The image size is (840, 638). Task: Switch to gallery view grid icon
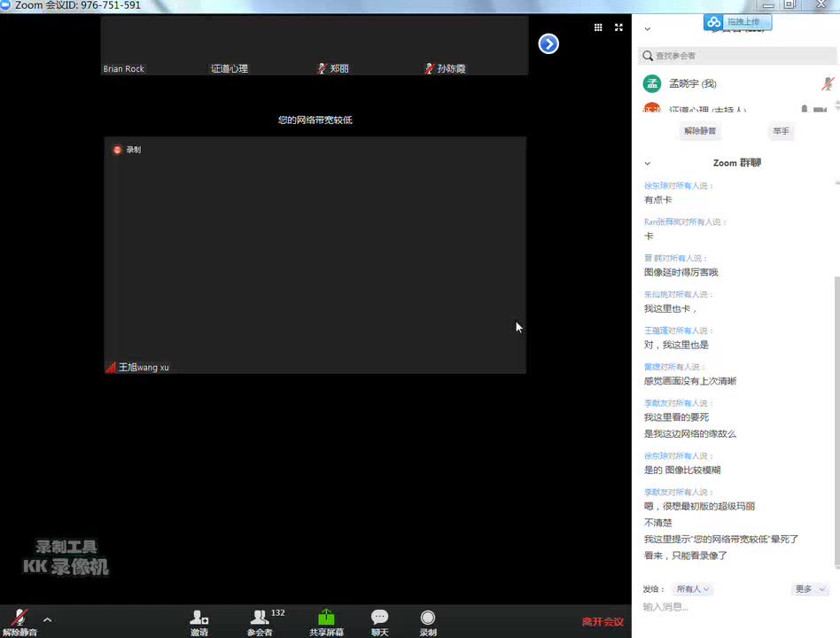[598, 27]
